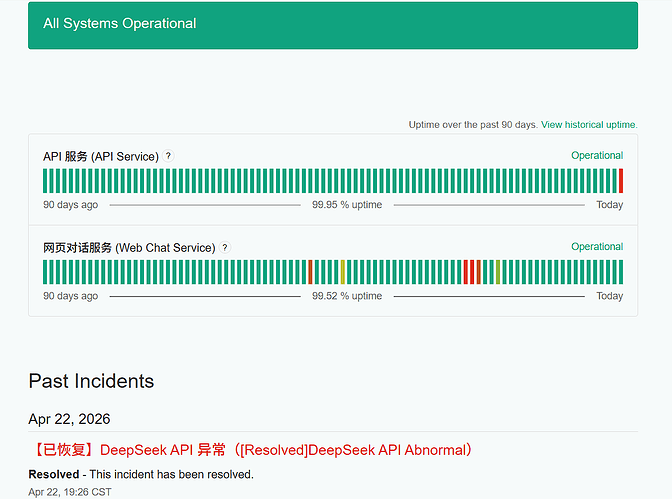The width and height of the screenshot is (672, 499).
Task: Click Web Chat Service Operational status text
Action: tap(597, 246)
